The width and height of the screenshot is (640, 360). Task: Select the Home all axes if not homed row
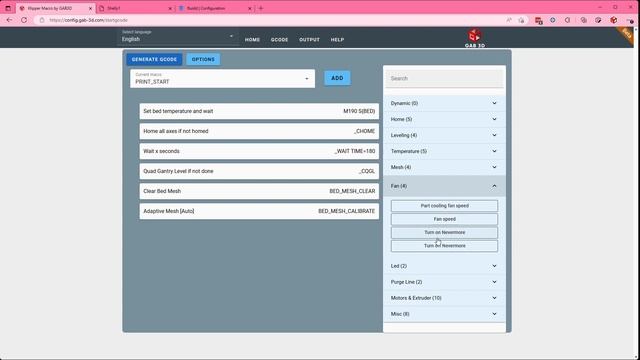pyautogui.click(x=259, y=131)
